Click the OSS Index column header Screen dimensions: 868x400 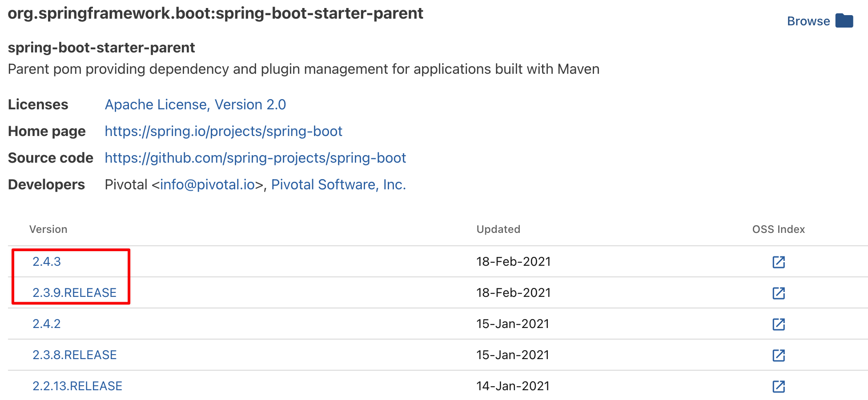(779, 229)
